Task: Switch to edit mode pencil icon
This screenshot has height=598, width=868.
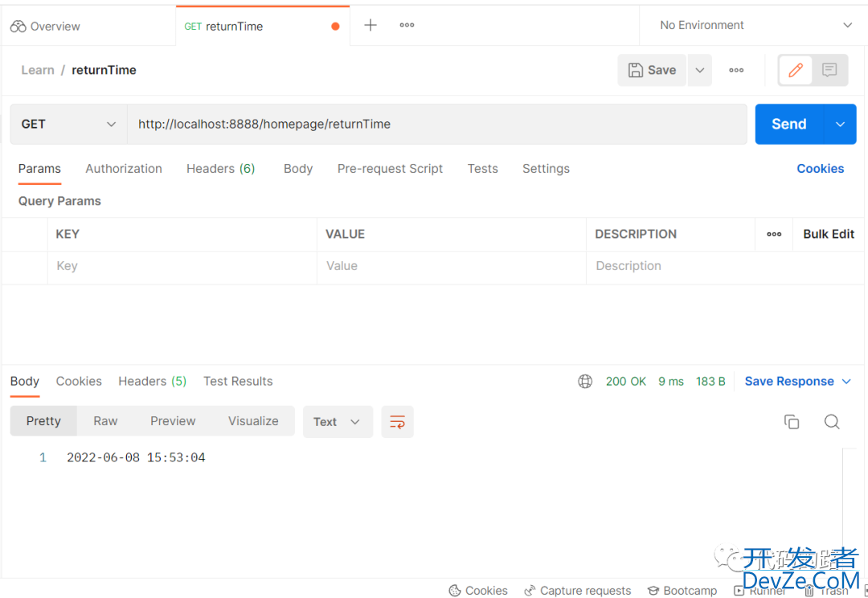Action: 796,71
